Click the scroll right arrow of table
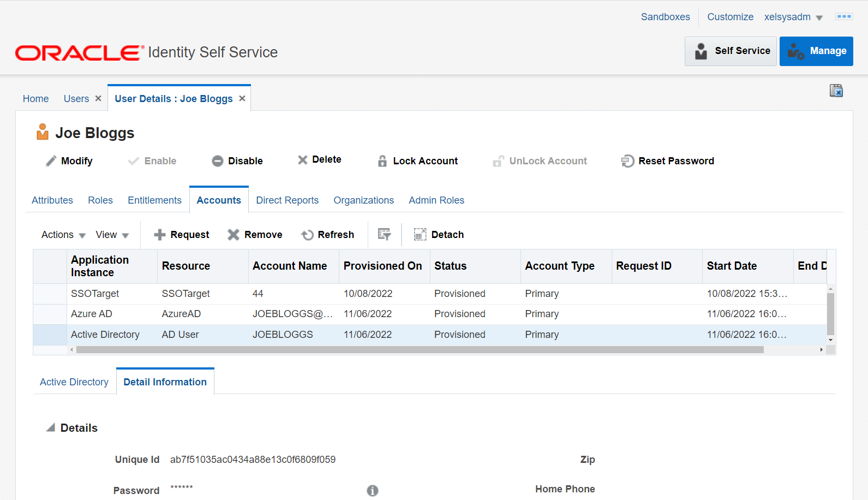The image size is (868, 500). click(x=821, y=350)
